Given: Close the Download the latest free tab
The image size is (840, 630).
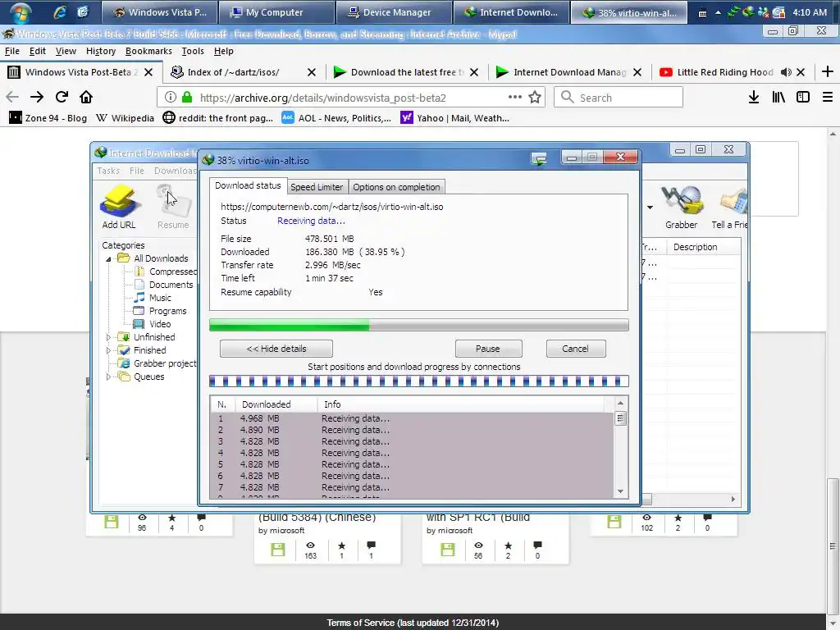Looking at the screenshot, I should pos(474,72).
